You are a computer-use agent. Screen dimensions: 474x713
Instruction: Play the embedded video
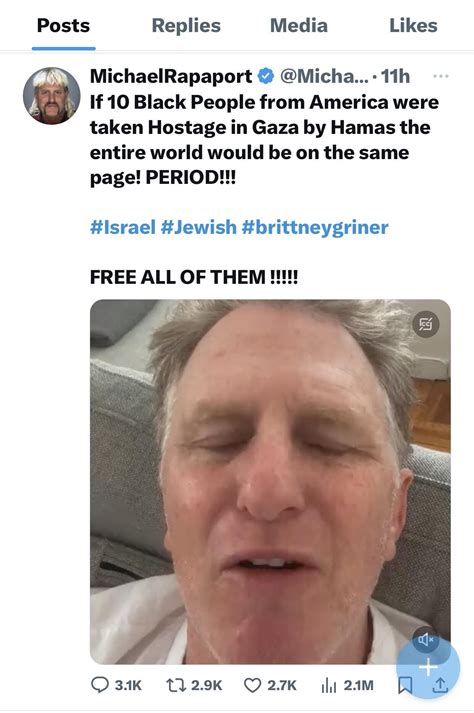270,482
